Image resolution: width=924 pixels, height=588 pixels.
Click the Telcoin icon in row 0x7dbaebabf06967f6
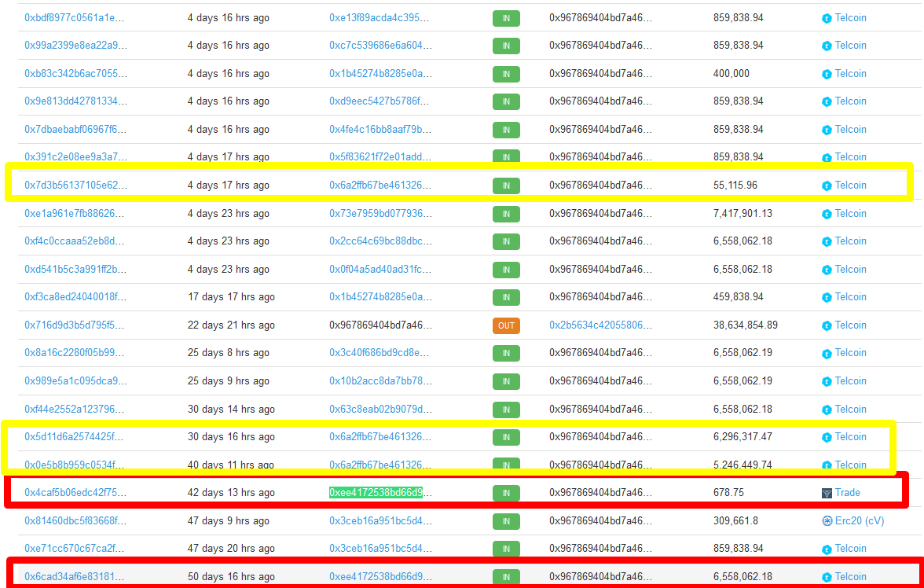click(827, 130)
